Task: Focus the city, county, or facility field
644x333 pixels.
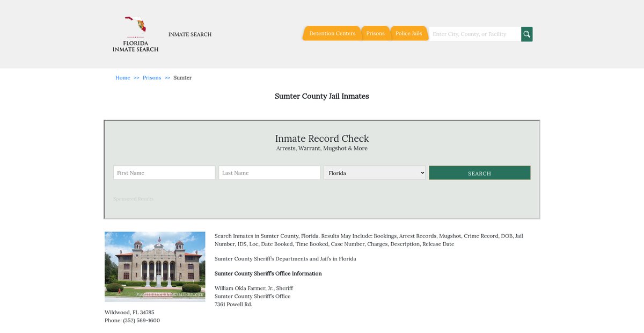Action: click(x=475, y=34)
